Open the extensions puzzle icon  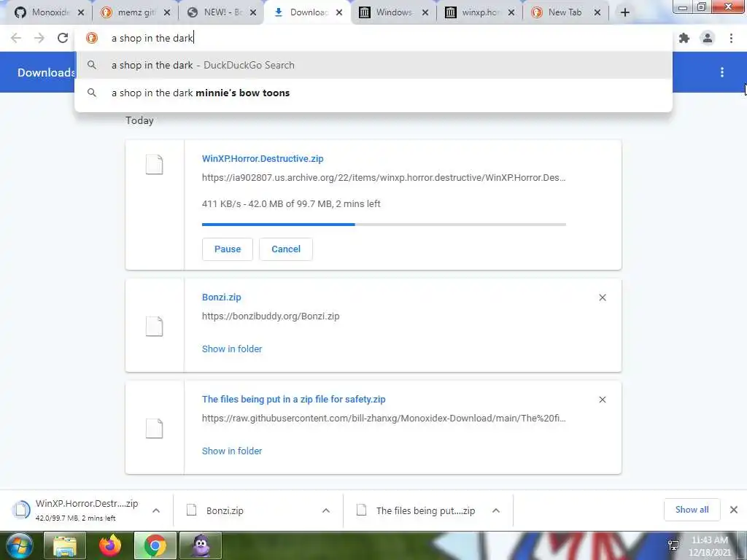click(x=684, y=38)
